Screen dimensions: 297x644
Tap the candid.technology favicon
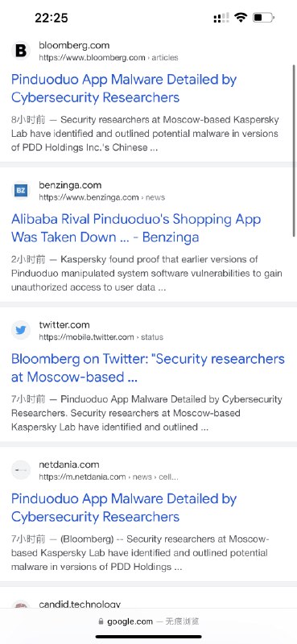[x=21, y=605]
